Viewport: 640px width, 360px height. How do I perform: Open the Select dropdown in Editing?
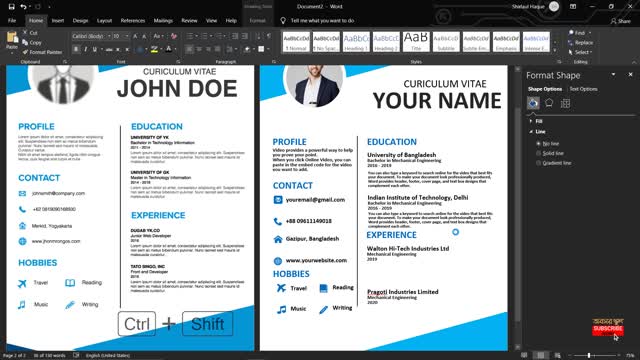pos(580,52)
